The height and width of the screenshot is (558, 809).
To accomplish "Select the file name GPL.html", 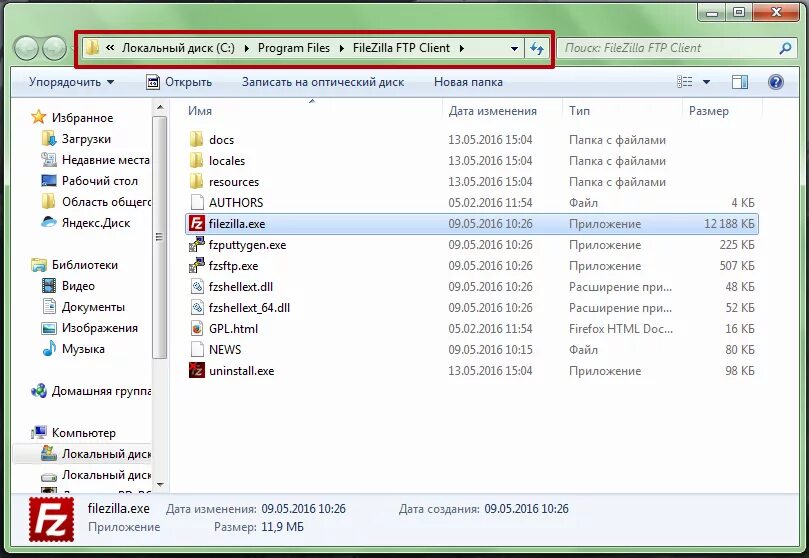I will 233,329.
